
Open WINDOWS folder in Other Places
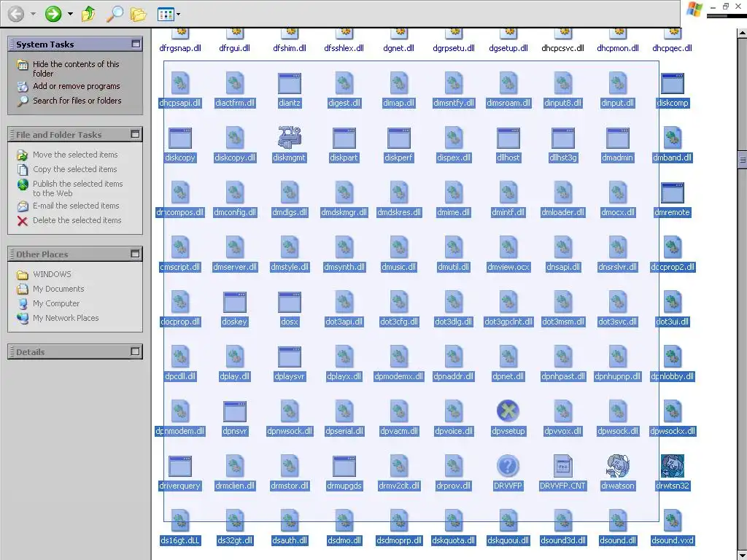click(52, 274)
